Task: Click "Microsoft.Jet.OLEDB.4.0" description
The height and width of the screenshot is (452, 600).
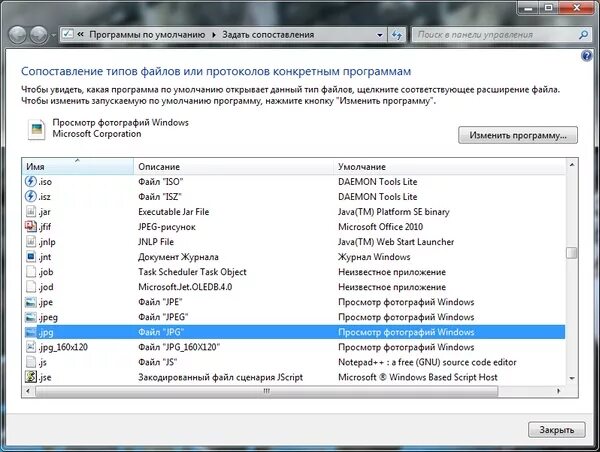Action: pyautogui.click(x=185, y=287)
